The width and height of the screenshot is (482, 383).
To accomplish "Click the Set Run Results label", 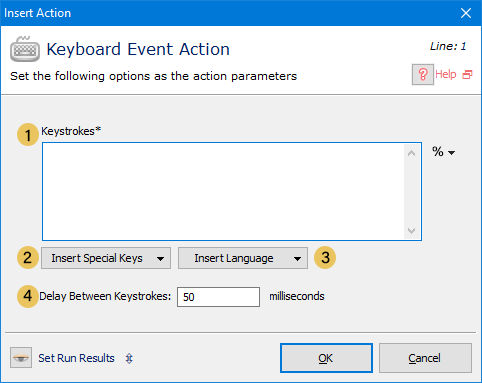I will coord(76,358).
